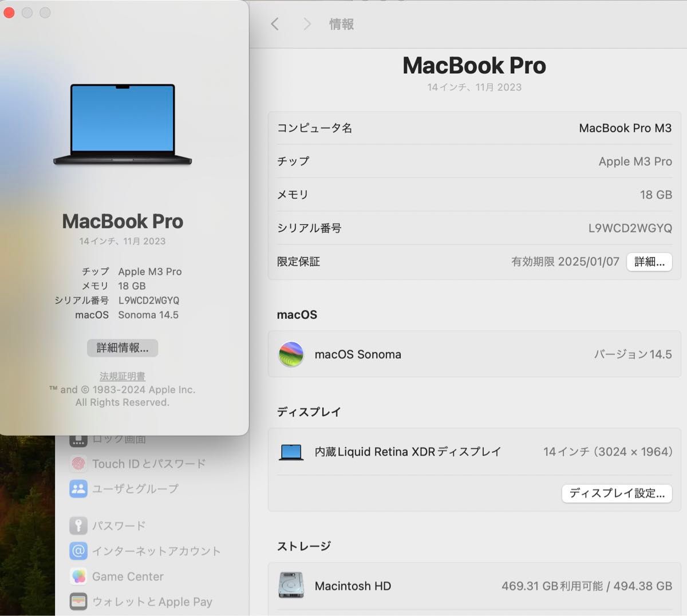The width and height of the screenshot is (687, 616).
Task: Click Apple M3 Pro in the About window
Action: pos(150,272)
